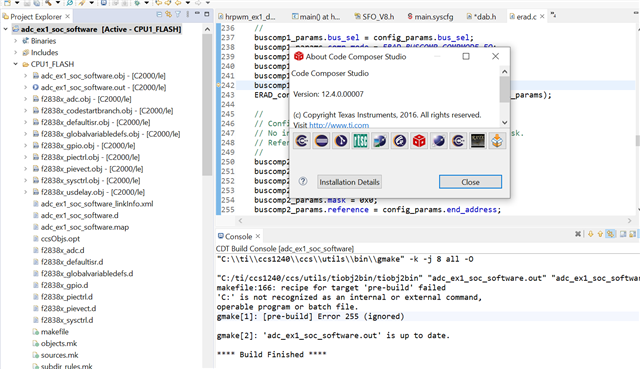
Task: Toggle the highlighted Console build activation icon
Action: [610, 234]
